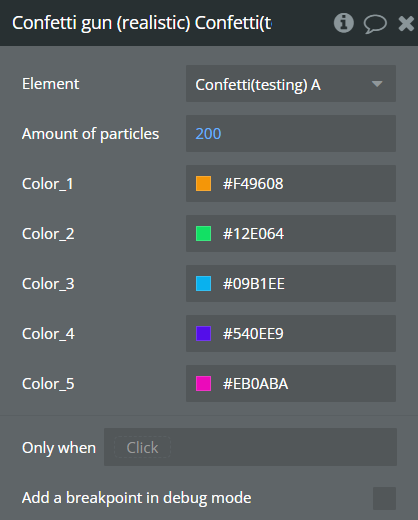Screen dimensions: 418x520
Task: Click the Only when condition placeholder
Action: coord(142,447)
